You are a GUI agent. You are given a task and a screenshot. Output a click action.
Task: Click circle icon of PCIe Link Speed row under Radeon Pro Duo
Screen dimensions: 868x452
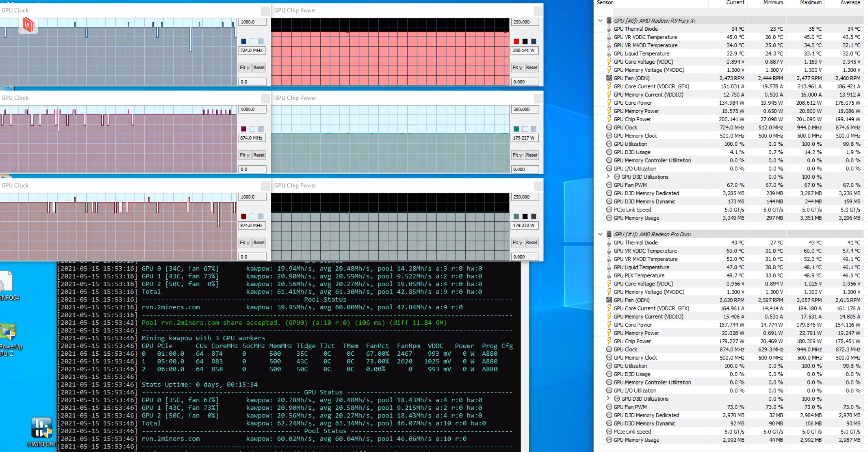click(x=609, y=431)
